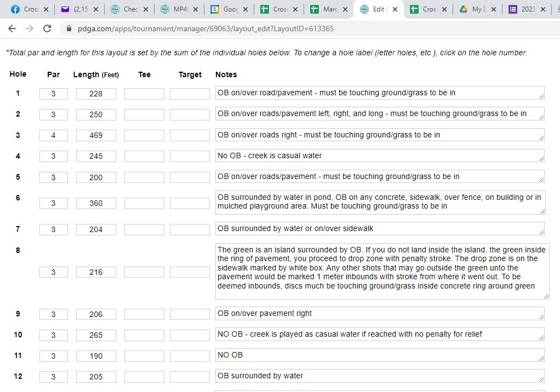The width and height of the screenshot is (560, 392).
Task: Click the Google Drive tab favicon
Action: [464, 9]
